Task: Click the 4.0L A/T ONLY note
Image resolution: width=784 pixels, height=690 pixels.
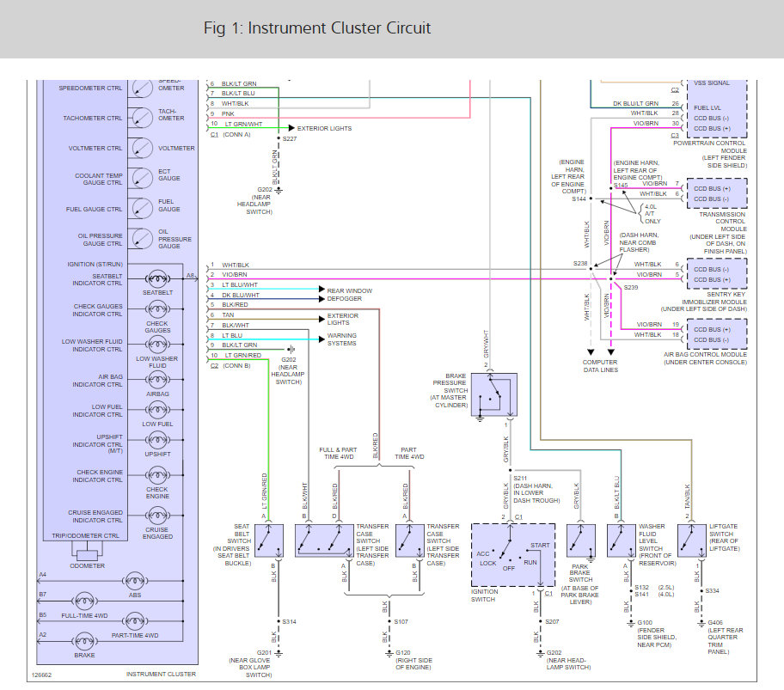Action: pyautogui.click(x=653, y=214)
